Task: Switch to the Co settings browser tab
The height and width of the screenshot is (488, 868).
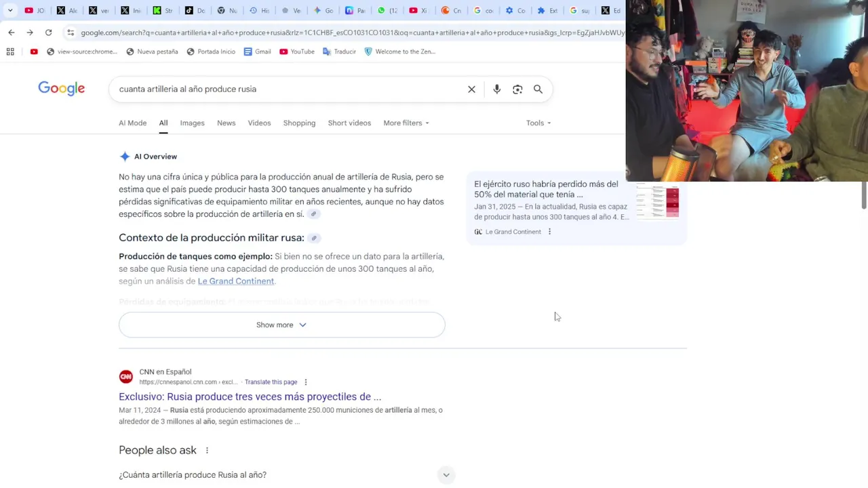Action: (515, 10)
